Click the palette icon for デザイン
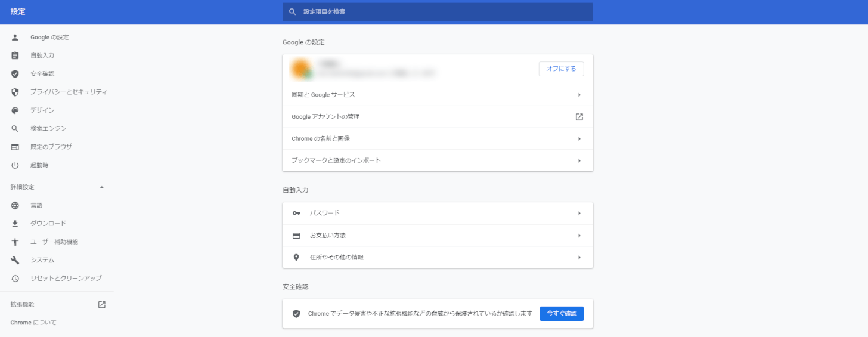This screenshot has height=337, width=868. click(15, 110)
